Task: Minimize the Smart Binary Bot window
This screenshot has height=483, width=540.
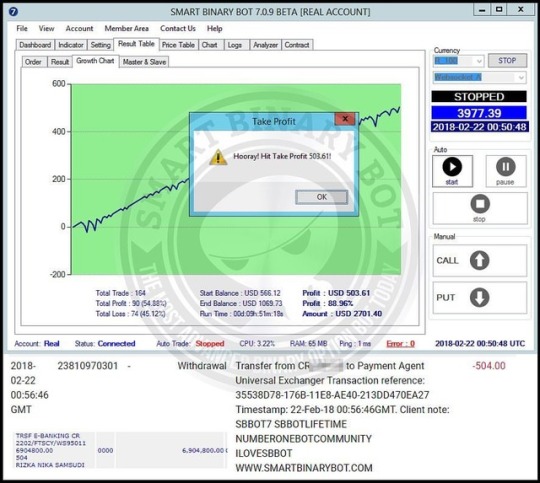Action: point(482,10)
